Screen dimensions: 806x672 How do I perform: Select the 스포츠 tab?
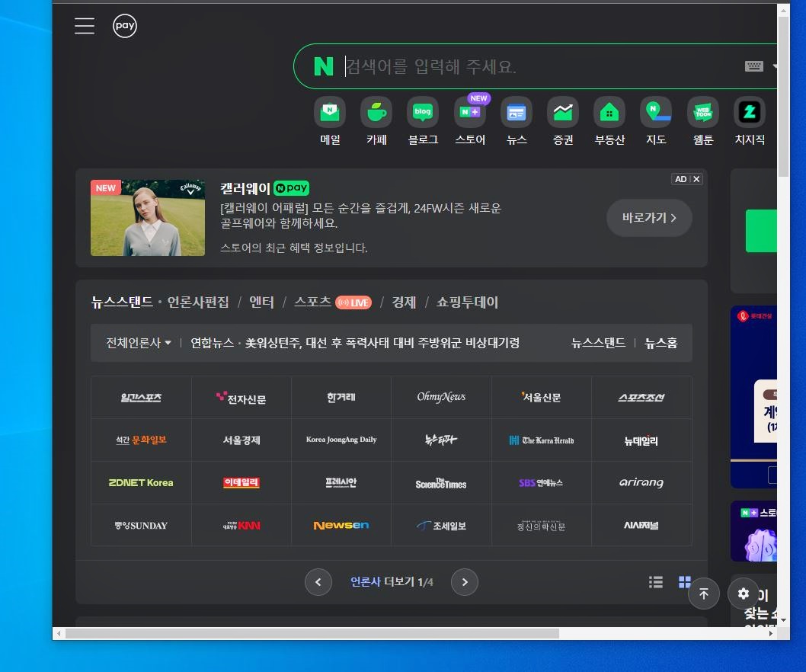312,302
